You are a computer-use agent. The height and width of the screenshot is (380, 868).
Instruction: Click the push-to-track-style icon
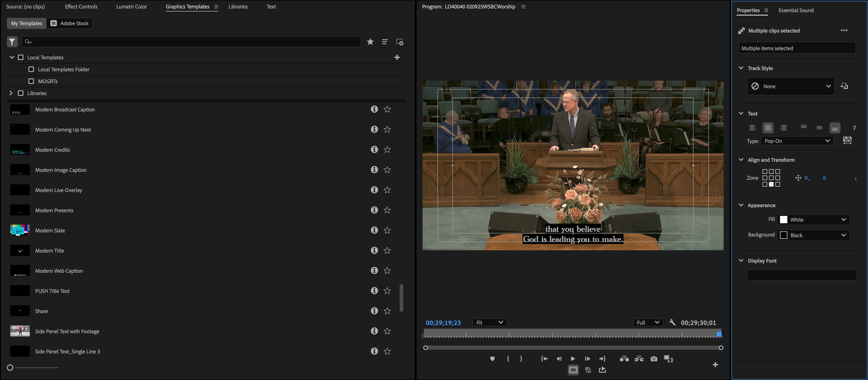coord(844,86)
